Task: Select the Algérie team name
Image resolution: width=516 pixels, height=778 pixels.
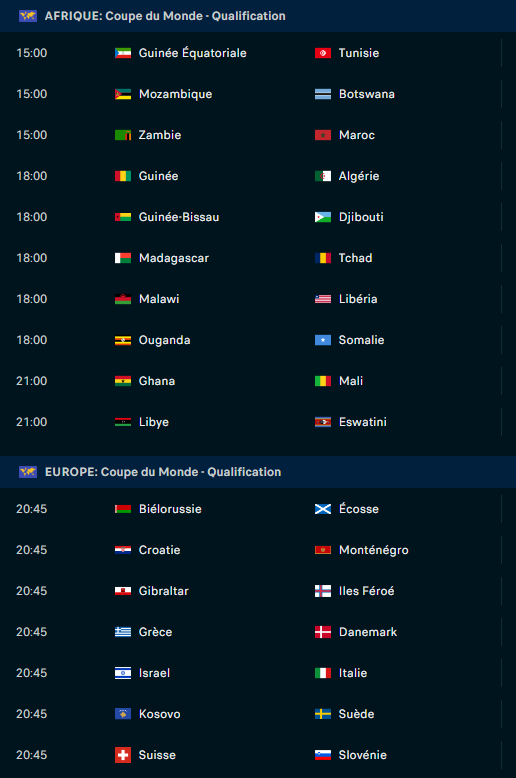Action: tap(359, 176)
